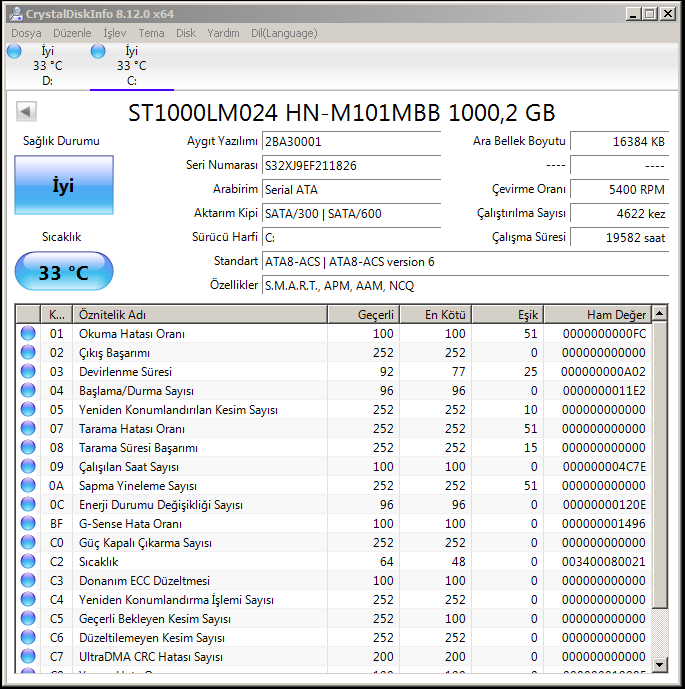Open the Dosya menu
Viewport: 685px width, 689px height.
pyautogui.click(x=26, y=33)
